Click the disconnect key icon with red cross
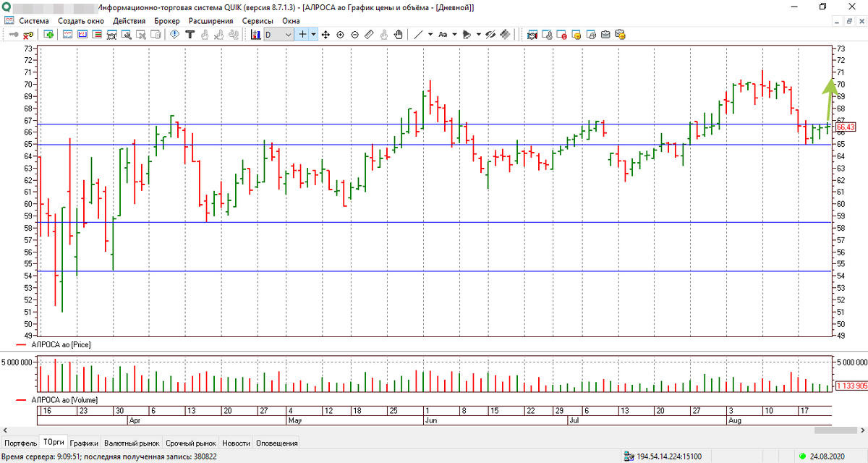 [28, 34]
